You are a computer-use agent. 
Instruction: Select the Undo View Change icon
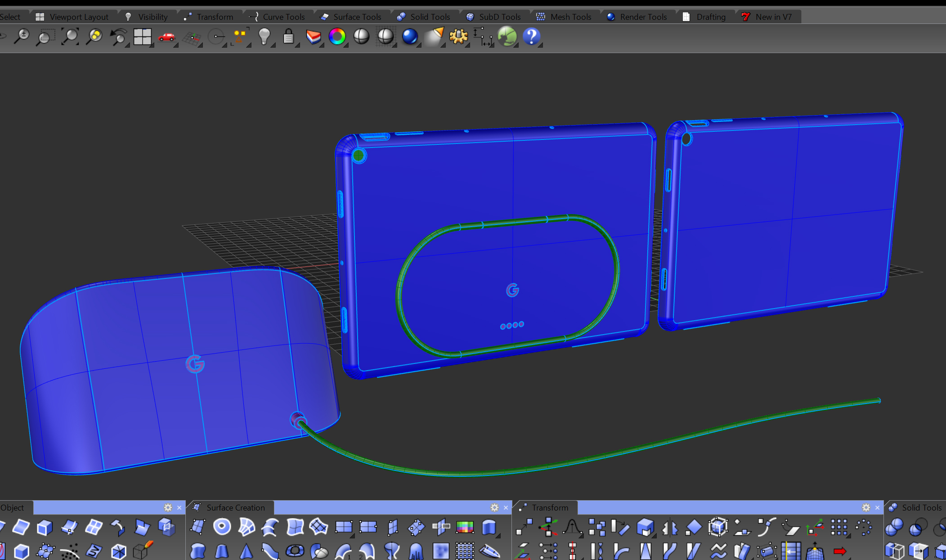tap(118, 37)
